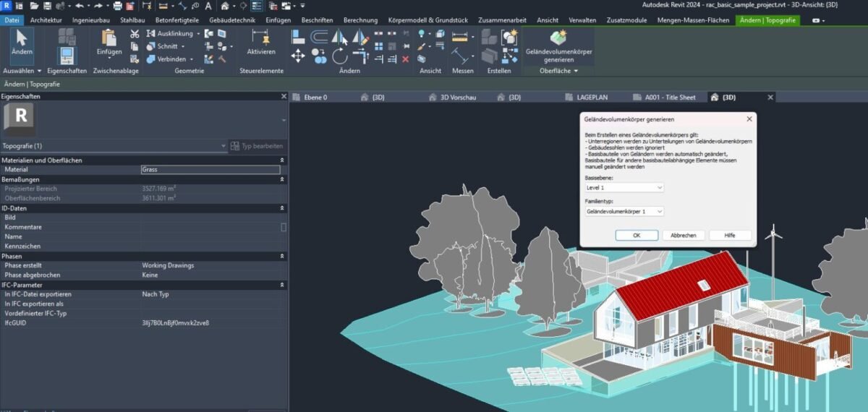Viewport: 868px width, 412px height.
Task: Click the Save icon in quick access toolbar
Action: coord(47,6)
